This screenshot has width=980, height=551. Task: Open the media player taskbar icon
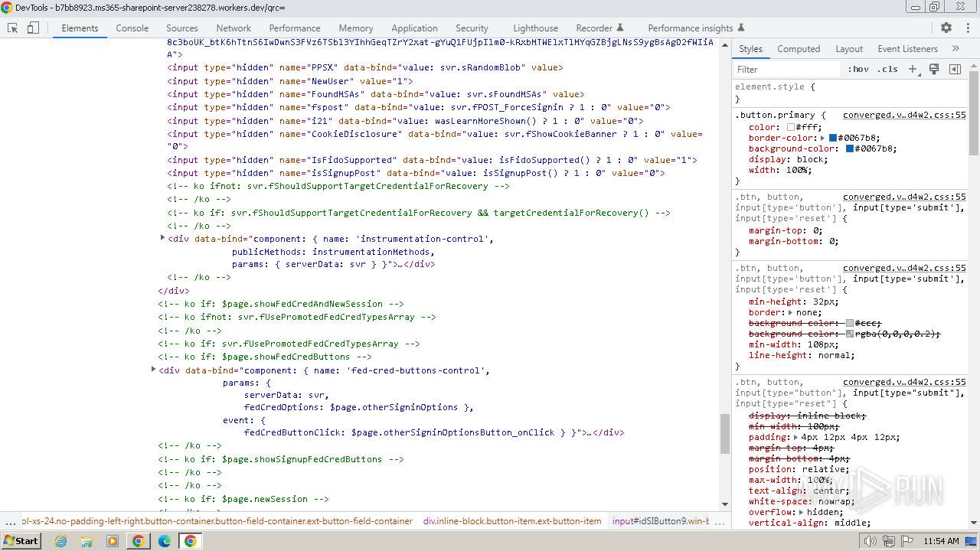click(x=113, y=541)
